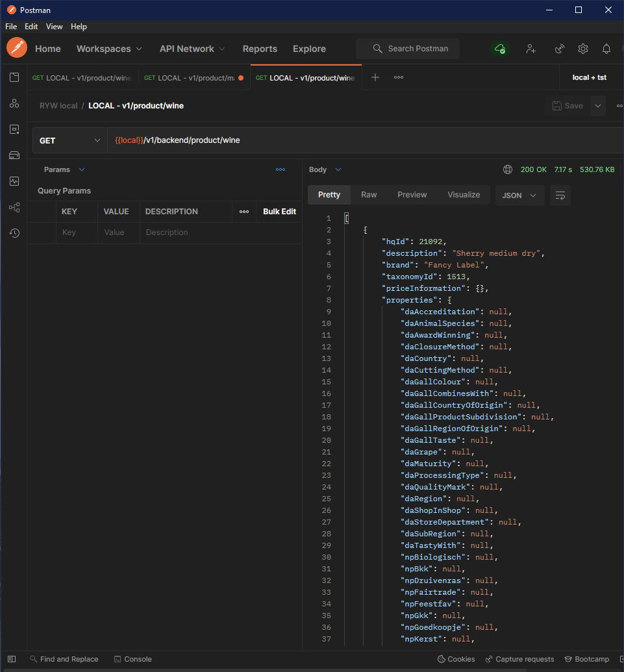The width and height of the screenshot is (624, 672).
Task: Toggle sidebar icon in bottom status bar
Action: click(x=12, y=659)
